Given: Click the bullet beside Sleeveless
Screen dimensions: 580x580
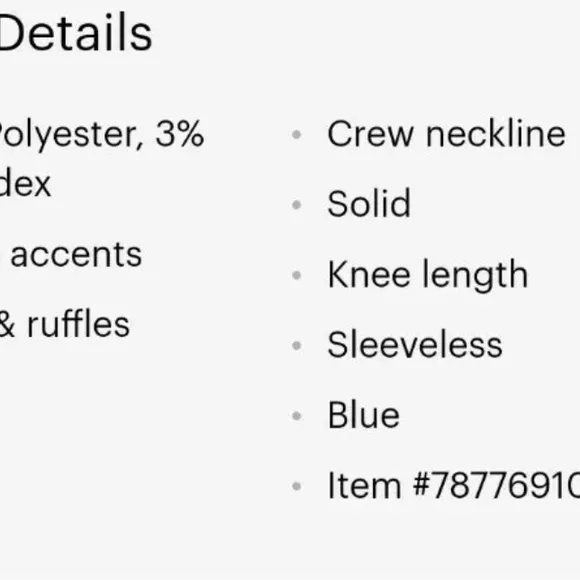Looking at the screenshot, I should tap(297, 345).
